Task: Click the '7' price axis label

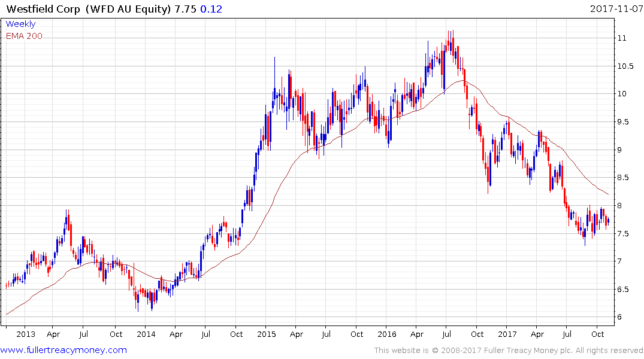Action: pos(619,261)
